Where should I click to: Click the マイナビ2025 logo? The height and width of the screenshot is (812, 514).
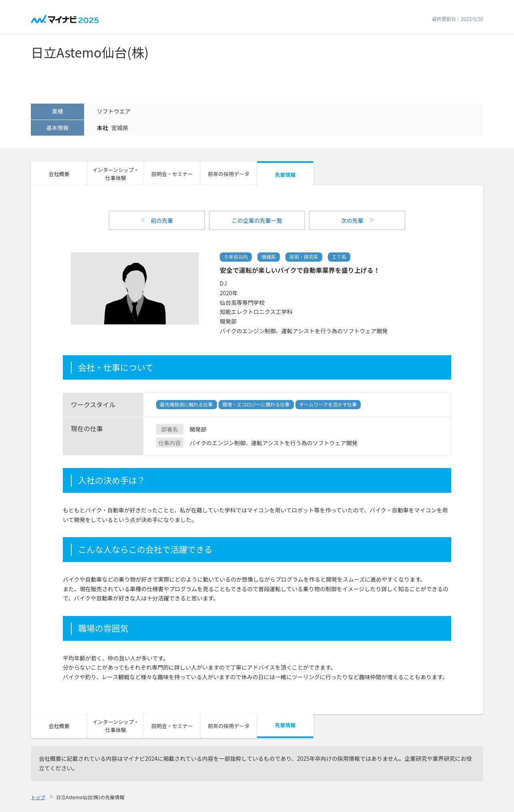(x=65, y=20)
